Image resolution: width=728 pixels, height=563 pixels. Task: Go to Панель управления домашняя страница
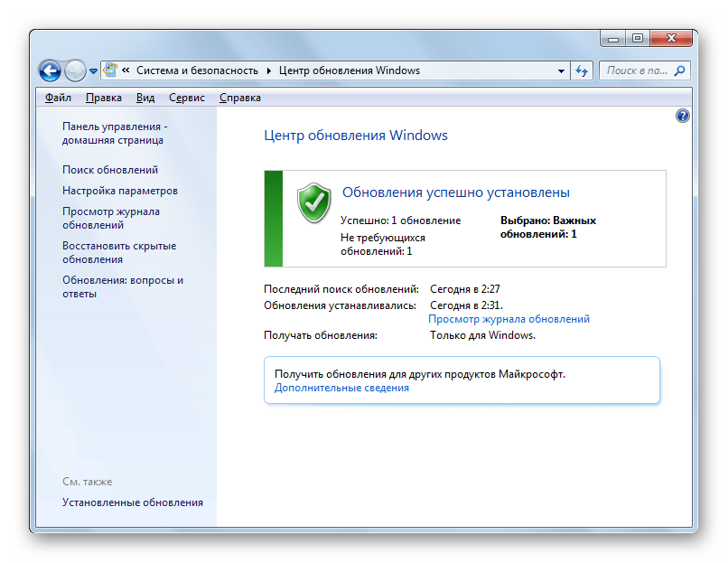click(115, 134)
